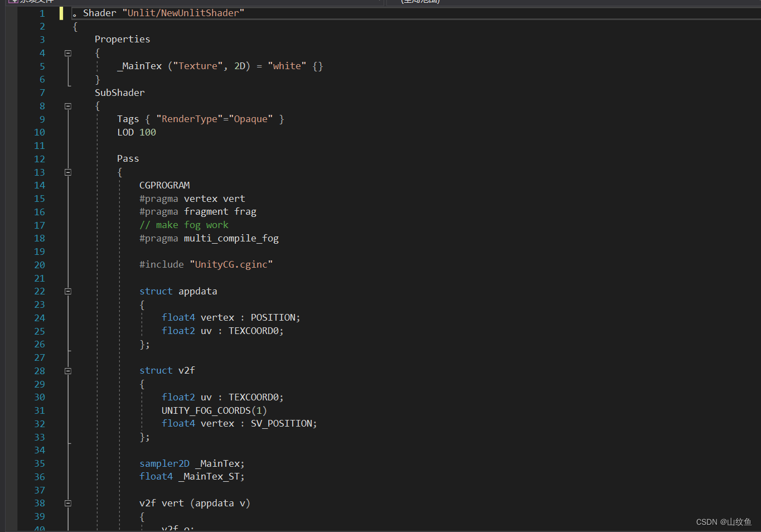Screen dimensions: 761x532
Task: Click line number 1 in the gutter
Action: [42, 13]
